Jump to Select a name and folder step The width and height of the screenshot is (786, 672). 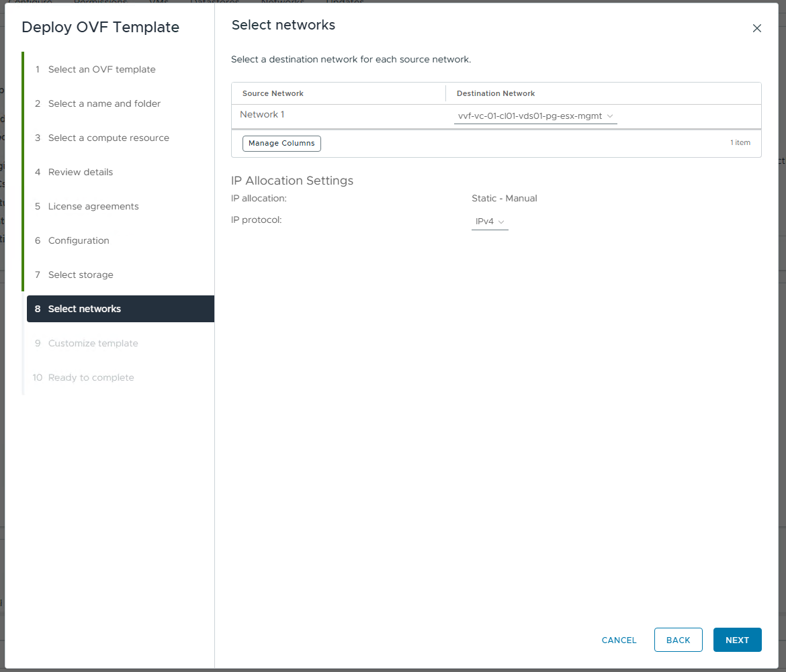tap(104, 103)
